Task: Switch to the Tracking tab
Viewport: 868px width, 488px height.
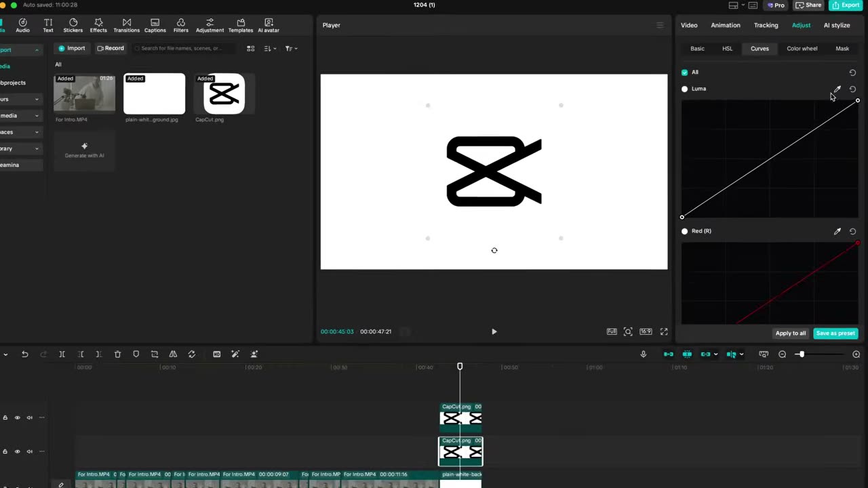Action: tap(766, 25)
